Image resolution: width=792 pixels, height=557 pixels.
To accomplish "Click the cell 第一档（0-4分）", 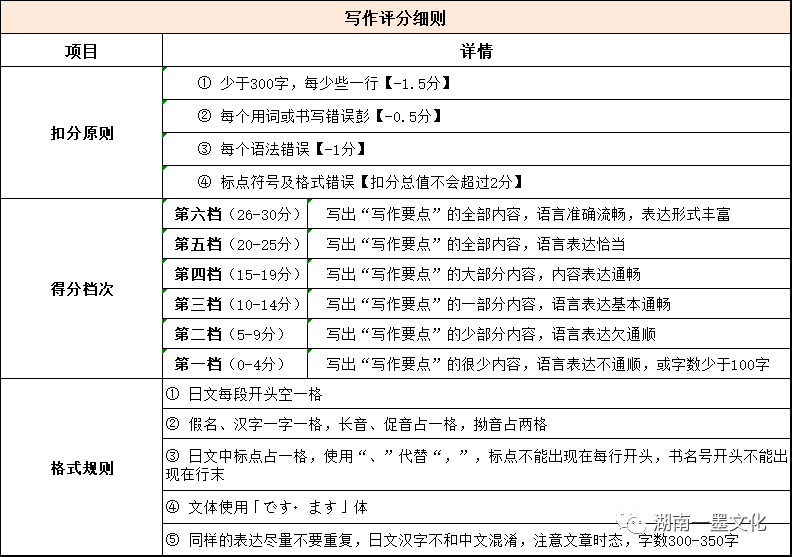I will 235,364.
